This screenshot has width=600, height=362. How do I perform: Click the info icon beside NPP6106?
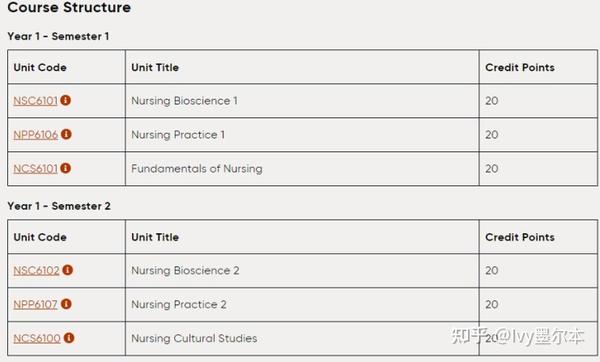click(66, 134)
